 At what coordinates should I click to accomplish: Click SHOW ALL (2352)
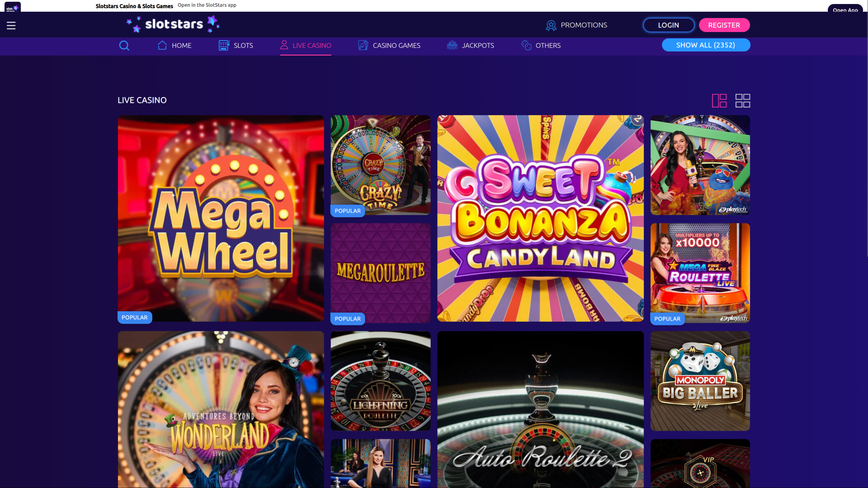(x=706, y=45)
